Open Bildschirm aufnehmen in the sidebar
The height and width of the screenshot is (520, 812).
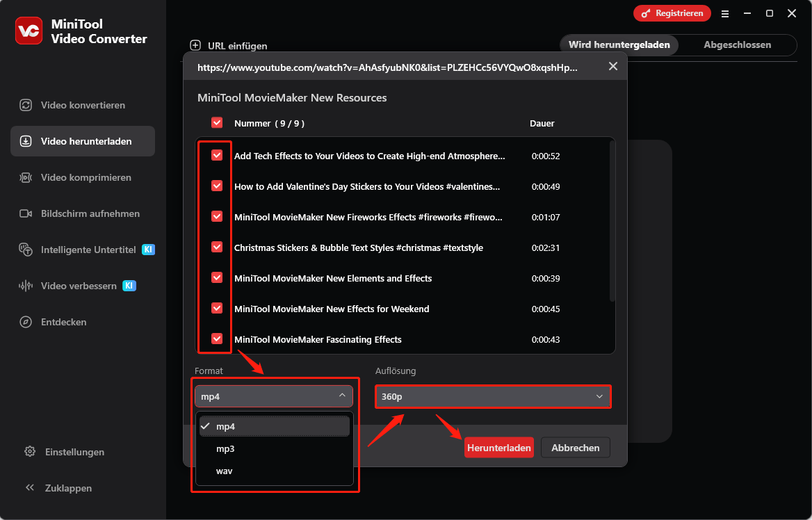pos(83,213)
